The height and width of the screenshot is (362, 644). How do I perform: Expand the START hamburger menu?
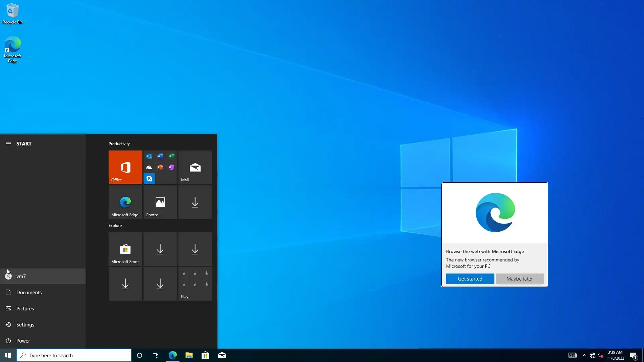pyautogui.click(x=8, y=143)
